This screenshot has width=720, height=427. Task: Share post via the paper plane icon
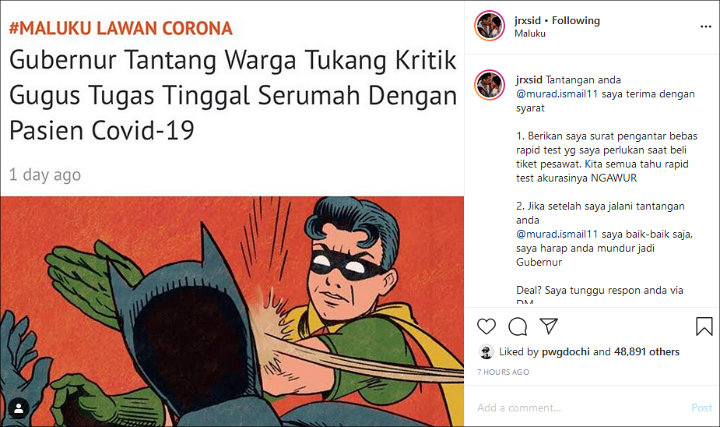click(549, 326)
